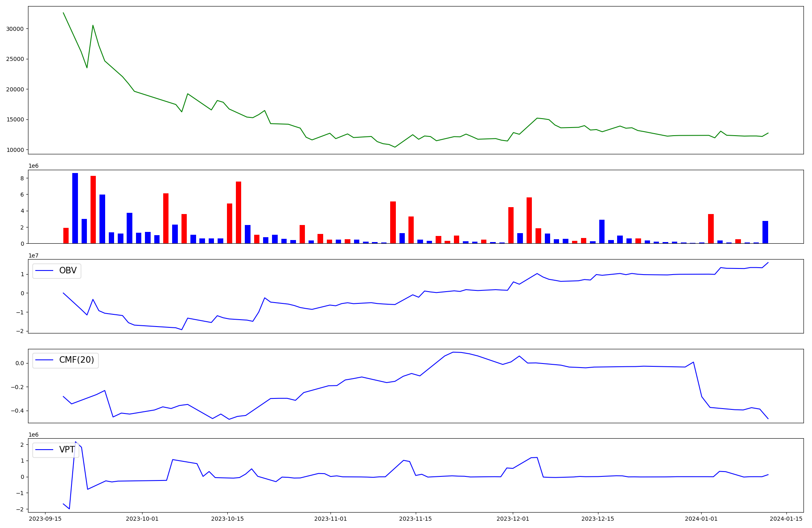Click the highest spike of the VPT line

pyautogui.click(x=76, y=442)
